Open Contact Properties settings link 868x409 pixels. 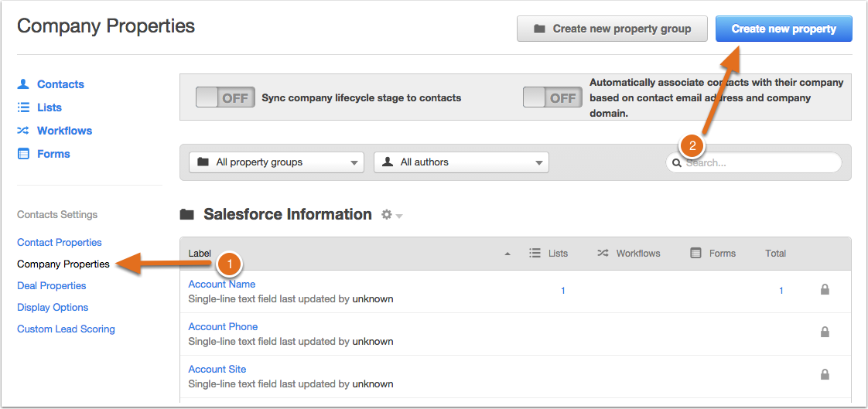point(60,243)
